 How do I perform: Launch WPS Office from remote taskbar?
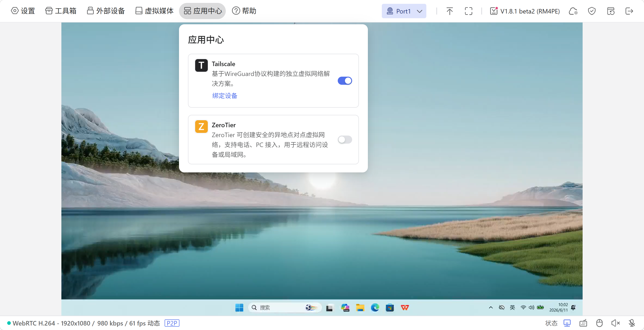tap(405, 308)
